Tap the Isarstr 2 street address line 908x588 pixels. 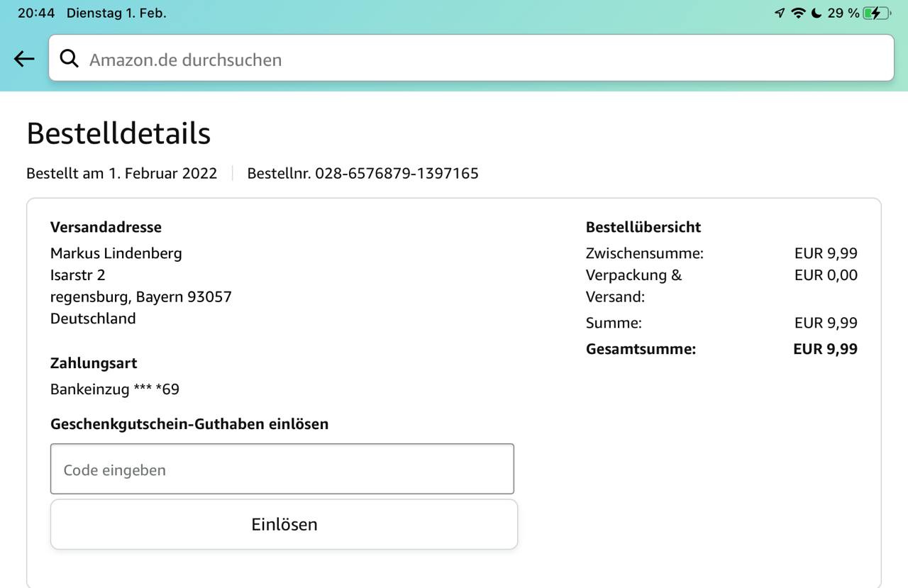click(x=77, y=275)
